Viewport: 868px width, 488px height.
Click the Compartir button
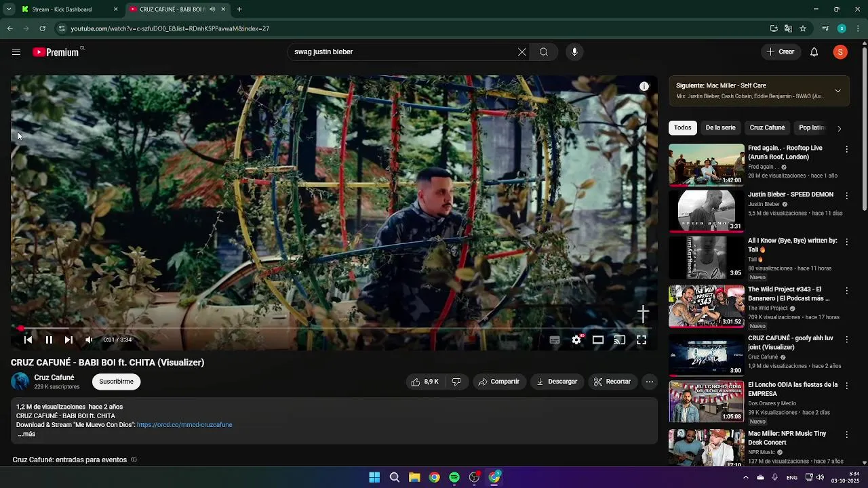tap(499, 382)
